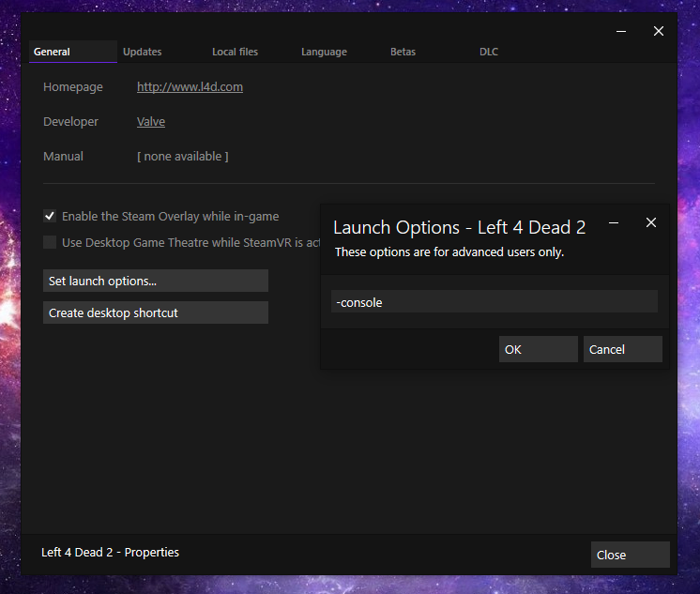Focus the launch options text field

tap(495, 301)
